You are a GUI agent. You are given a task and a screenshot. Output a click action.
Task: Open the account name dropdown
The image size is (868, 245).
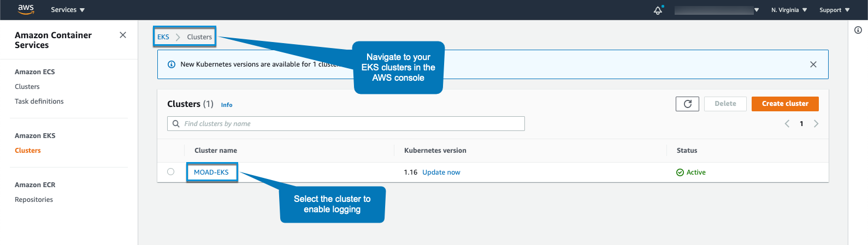click(x=717, y=10)
